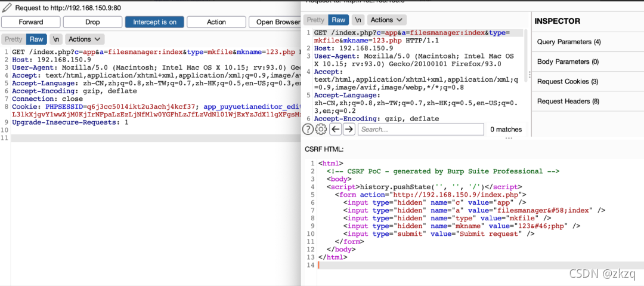Open Actions dropdown in left request editor

point(85,39)
